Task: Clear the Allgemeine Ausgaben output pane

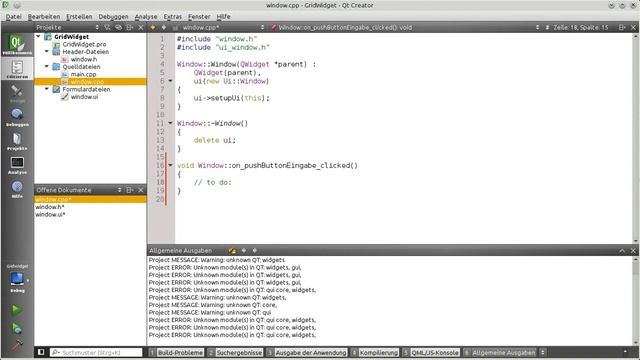Action: (x=232, y=250)
